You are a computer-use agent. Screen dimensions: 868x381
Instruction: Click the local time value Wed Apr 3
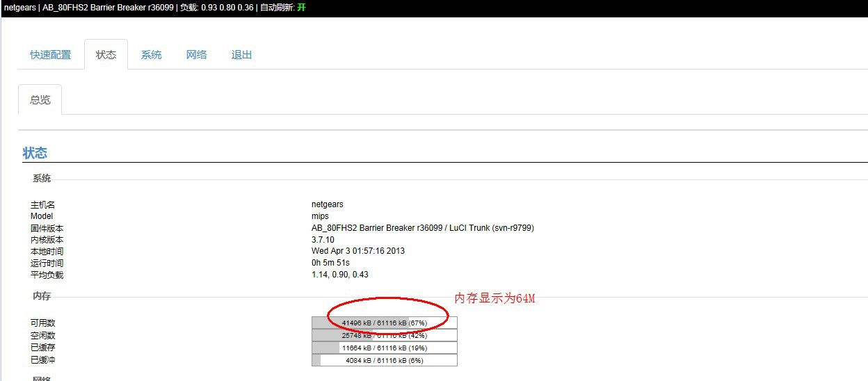357,251
